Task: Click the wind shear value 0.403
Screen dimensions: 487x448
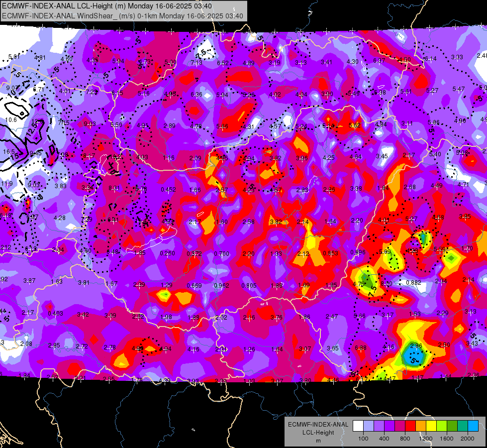Action: [x=55, y=314]
